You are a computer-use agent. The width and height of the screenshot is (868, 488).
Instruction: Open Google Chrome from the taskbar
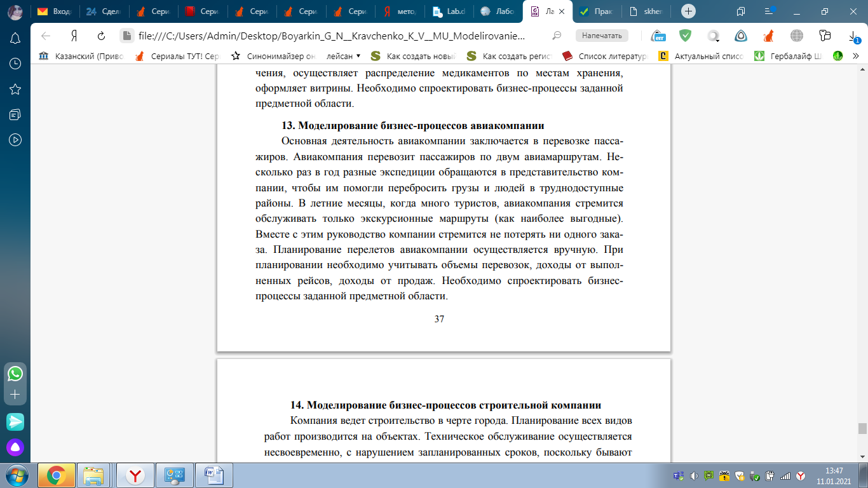[57, 475]
